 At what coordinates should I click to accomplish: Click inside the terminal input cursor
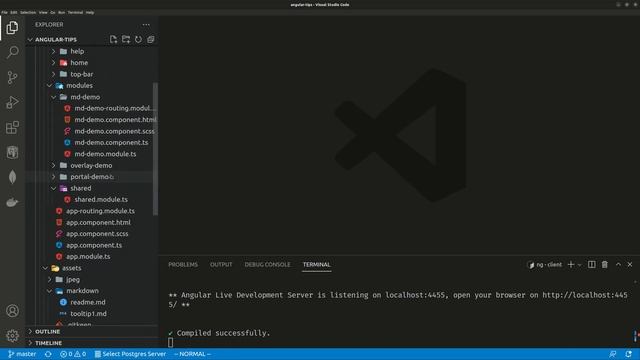click(x=171, y=342)
